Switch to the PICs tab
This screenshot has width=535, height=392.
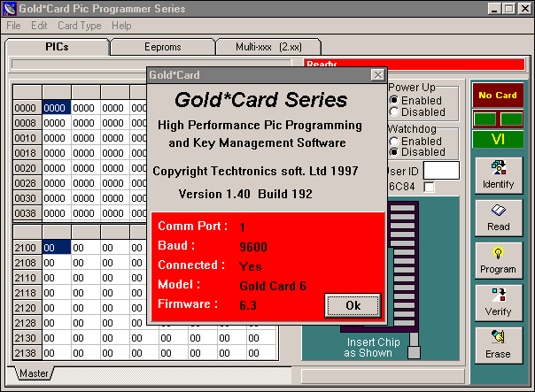(x=57, y=47)
